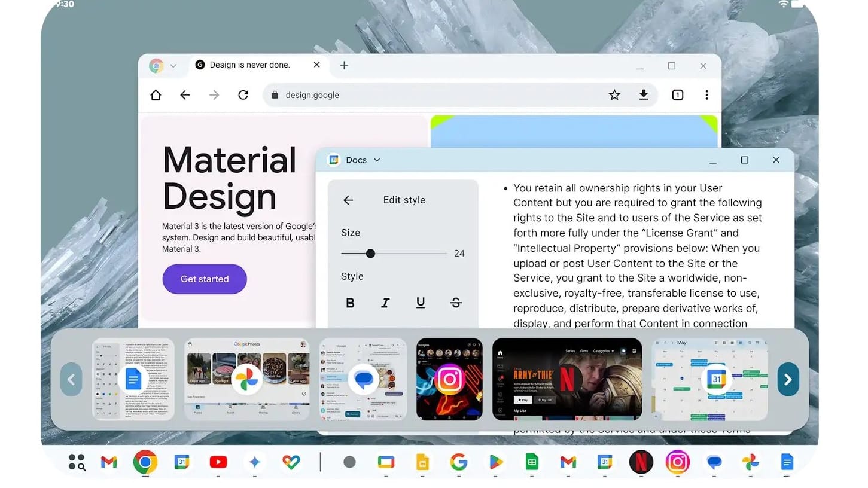
Task: Open the app launcher search icon in taskbar
Action: coord(77,462)
